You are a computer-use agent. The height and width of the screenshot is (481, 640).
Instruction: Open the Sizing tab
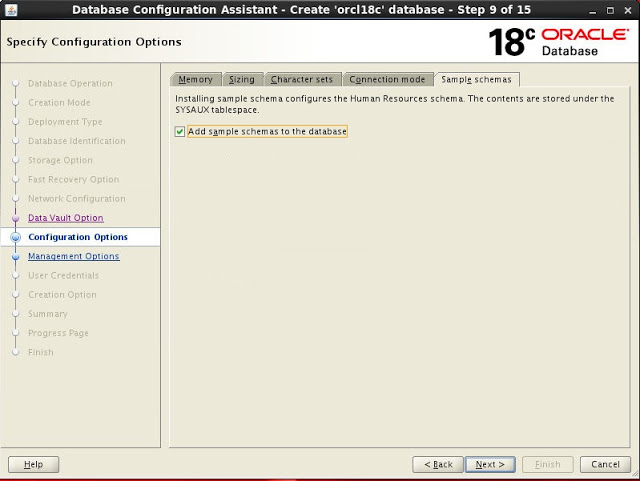pos(241,79)
